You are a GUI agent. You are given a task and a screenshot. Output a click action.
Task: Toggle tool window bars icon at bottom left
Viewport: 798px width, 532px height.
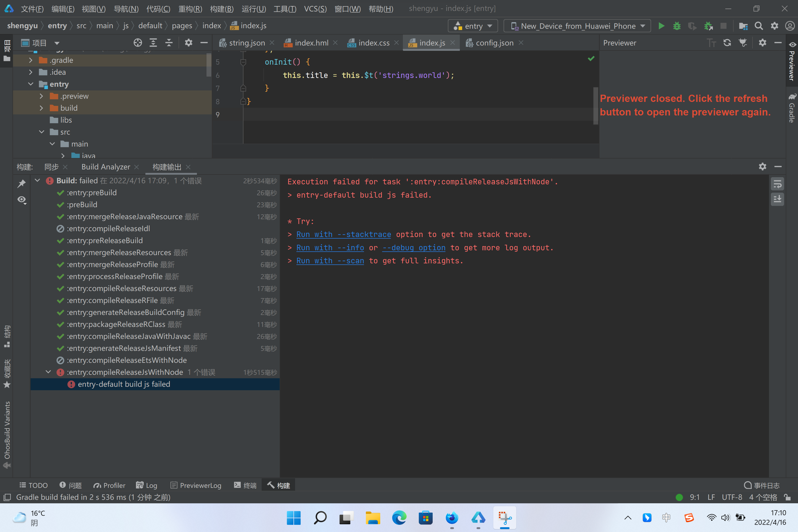[7, 497]
